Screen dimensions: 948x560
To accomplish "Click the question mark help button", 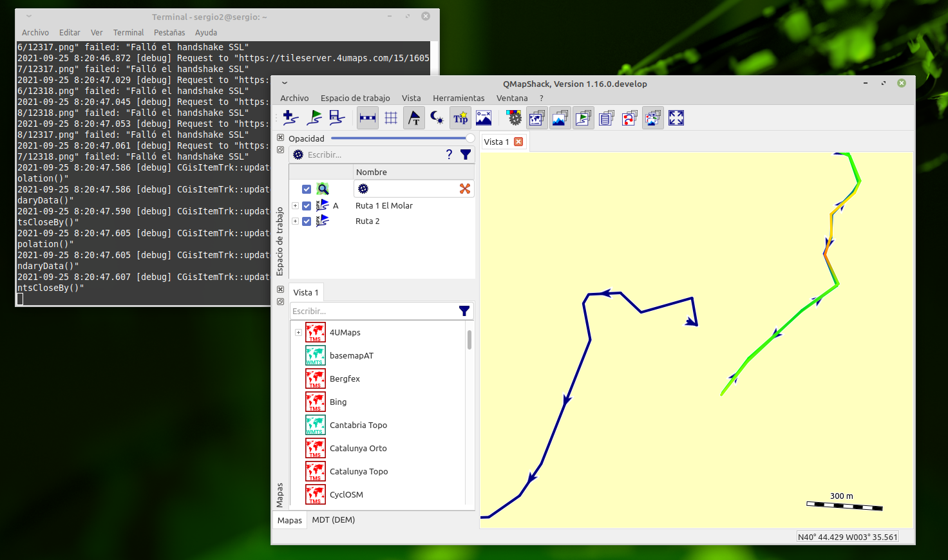I will tap(449, 154).
